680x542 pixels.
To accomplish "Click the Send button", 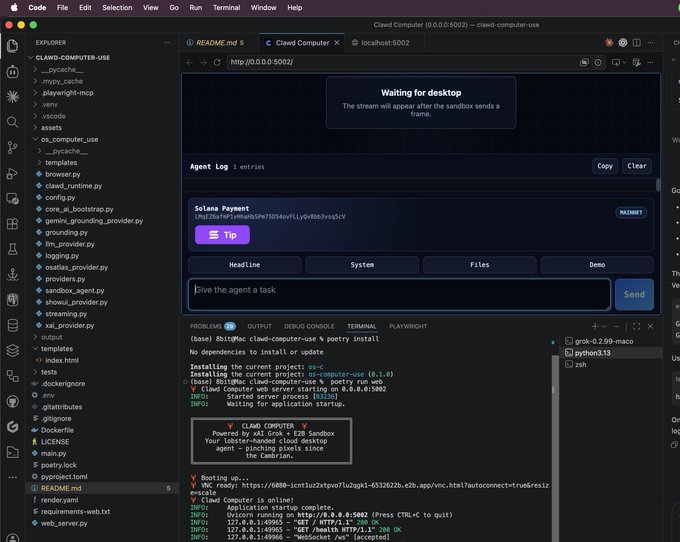I will pos(634,294).
